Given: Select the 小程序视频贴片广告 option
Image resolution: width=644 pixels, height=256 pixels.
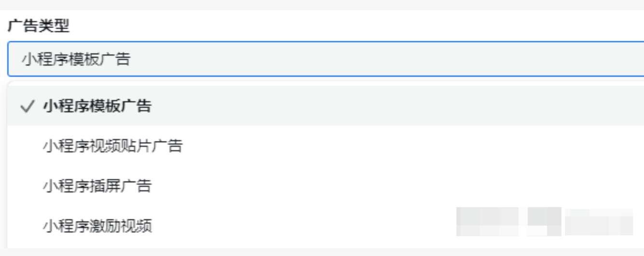Looking at the screenshot, I should [113, 146].
